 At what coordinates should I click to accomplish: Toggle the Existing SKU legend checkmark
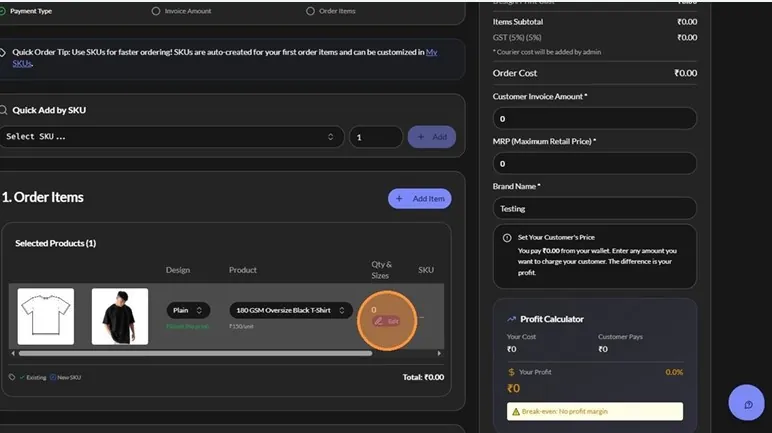coord(22,377)
